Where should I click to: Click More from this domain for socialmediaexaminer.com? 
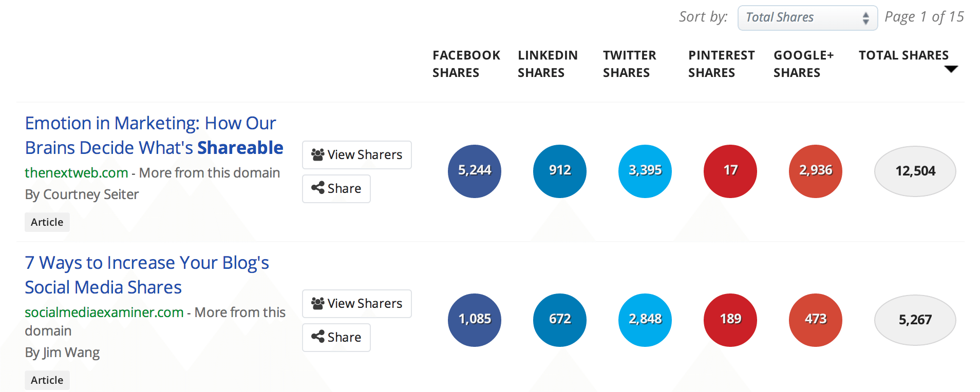coord(239,311)
